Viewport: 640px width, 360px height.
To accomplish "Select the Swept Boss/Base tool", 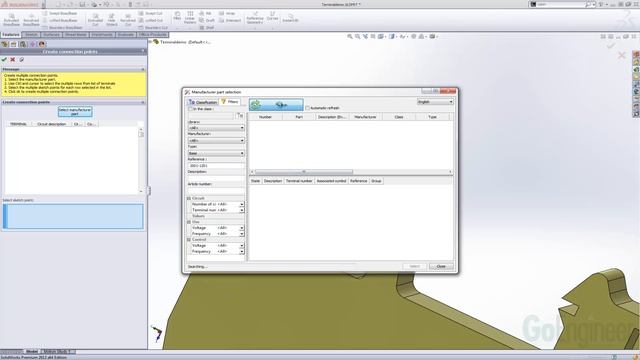I will tap(60, 13).
